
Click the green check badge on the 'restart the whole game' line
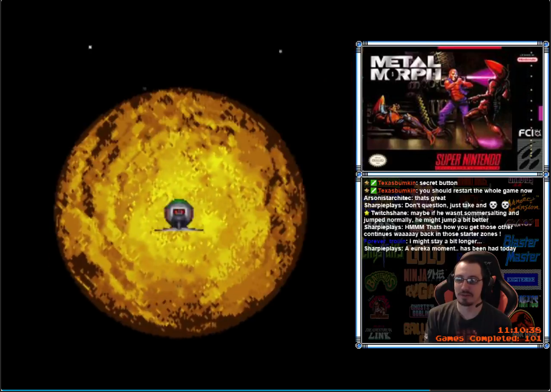pyautogui.click(x=374, y=191)
